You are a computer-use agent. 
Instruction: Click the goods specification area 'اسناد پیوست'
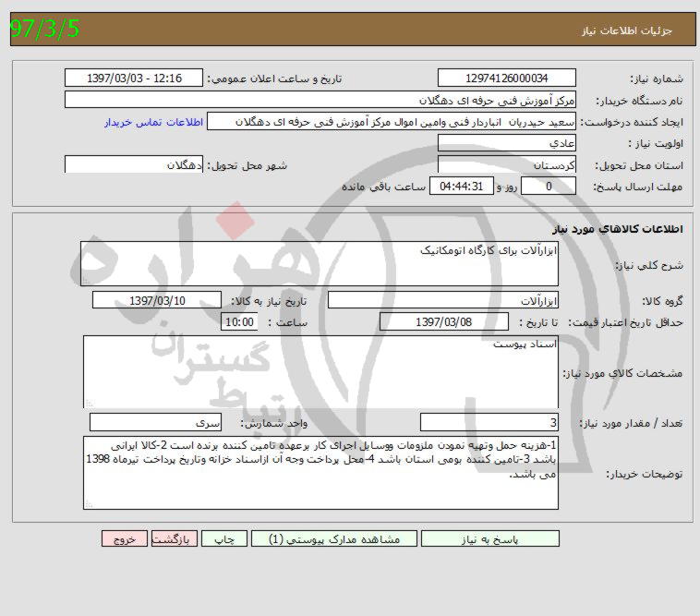coord(320,372)
